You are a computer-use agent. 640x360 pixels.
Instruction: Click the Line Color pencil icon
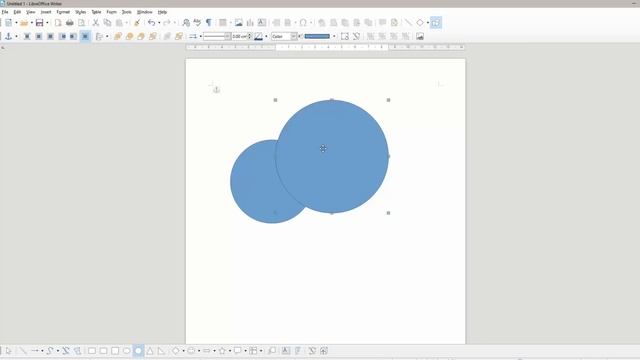pyautogui.click(x=259, y=37)
